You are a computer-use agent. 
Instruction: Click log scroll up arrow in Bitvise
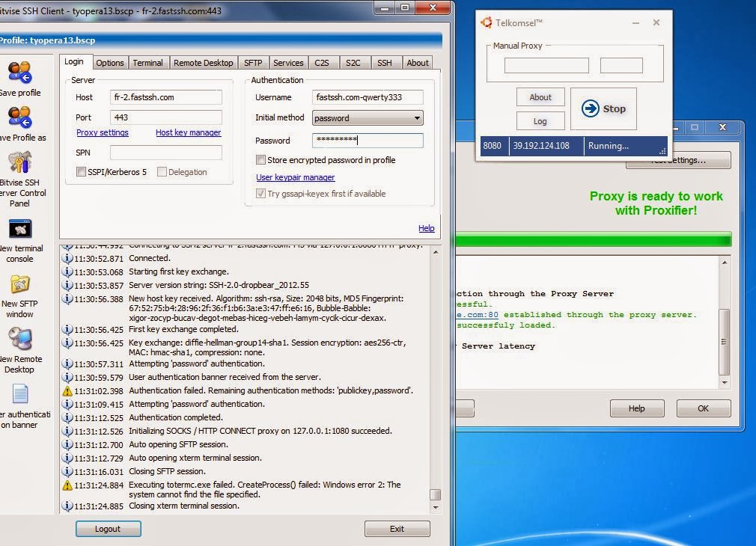click(436, 252)
